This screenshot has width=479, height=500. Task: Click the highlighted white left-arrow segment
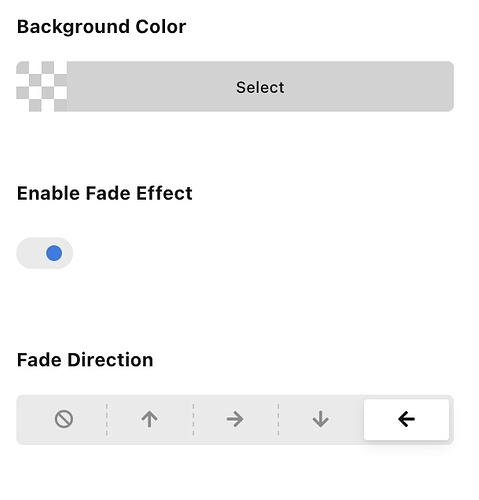406,419
